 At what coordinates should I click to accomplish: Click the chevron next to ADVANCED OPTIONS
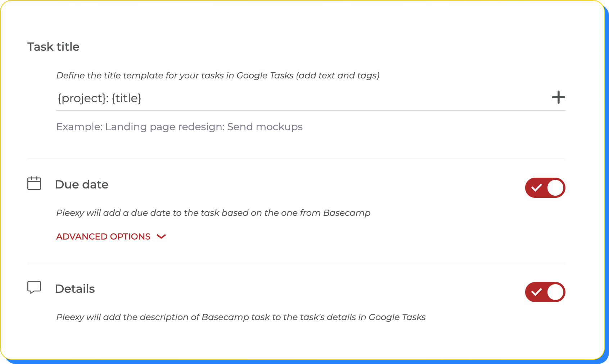(162, 236)
